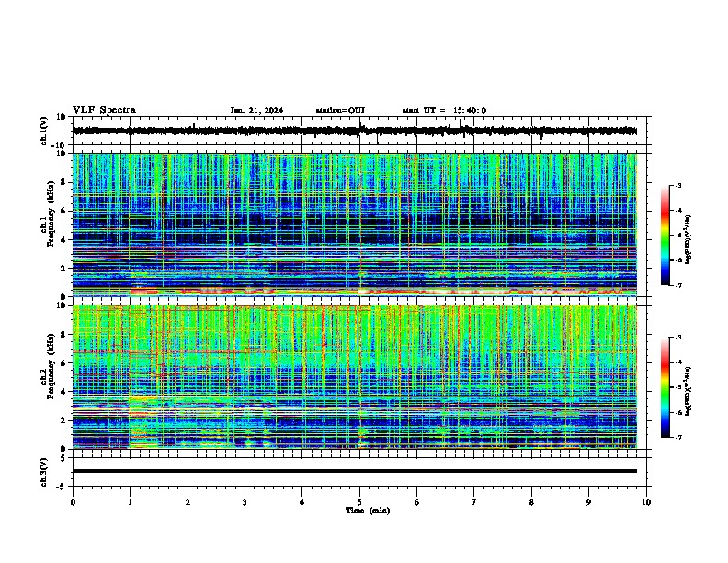Click the ch.1 color bar log(PSD) label

688,239
